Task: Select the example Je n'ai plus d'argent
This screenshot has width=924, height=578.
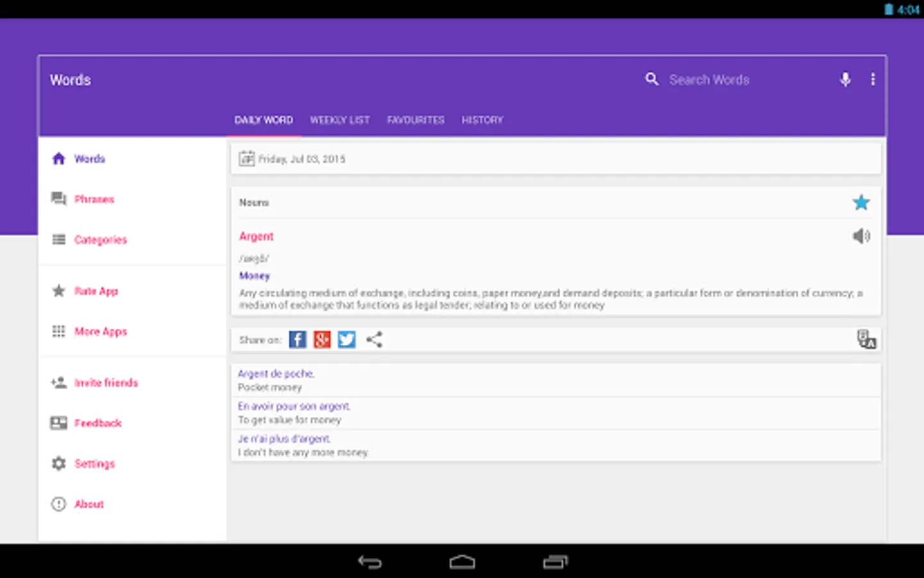Action: coord(284,439)
